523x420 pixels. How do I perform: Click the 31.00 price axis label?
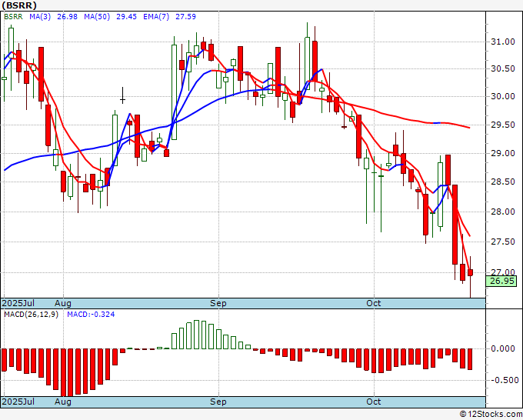(x=503, y=42)
